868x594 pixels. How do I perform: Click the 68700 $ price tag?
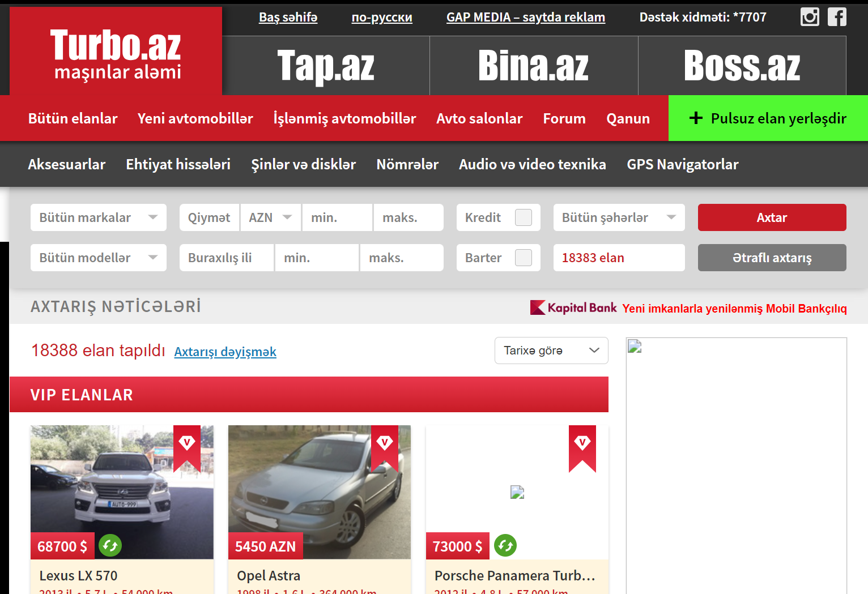click(x=62, y=546)
